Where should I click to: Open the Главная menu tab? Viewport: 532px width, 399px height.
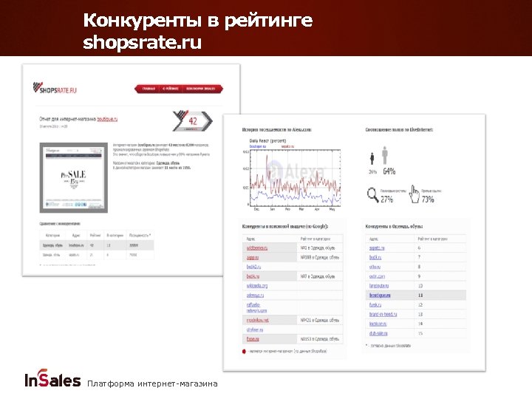[x=149, y=89]
